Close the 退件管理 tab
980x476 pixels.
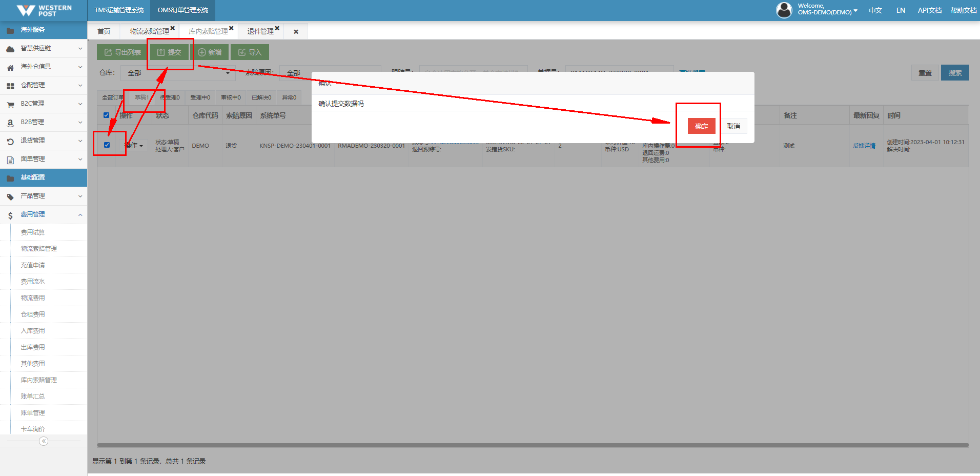point(277,28)
